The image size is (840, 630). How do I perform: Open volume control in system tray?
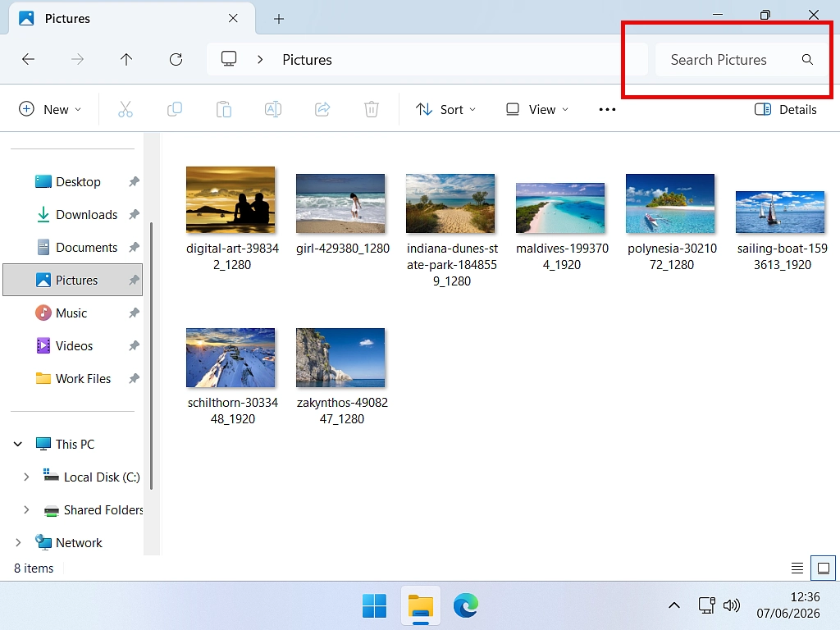pos(731,606)
